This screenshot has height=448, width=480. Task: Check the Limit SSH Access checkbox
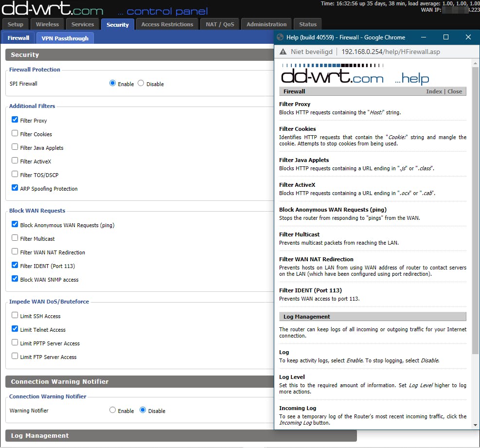(x=15, y=315)
